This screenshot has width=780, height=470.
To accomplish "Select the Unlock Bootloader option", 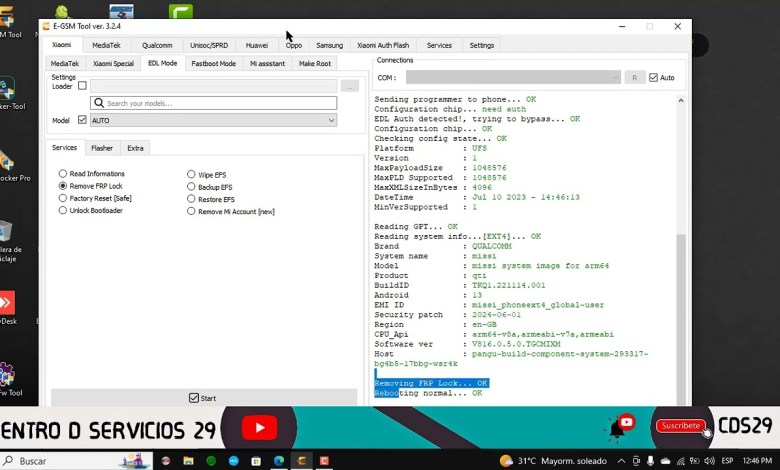I will (63, 211).
